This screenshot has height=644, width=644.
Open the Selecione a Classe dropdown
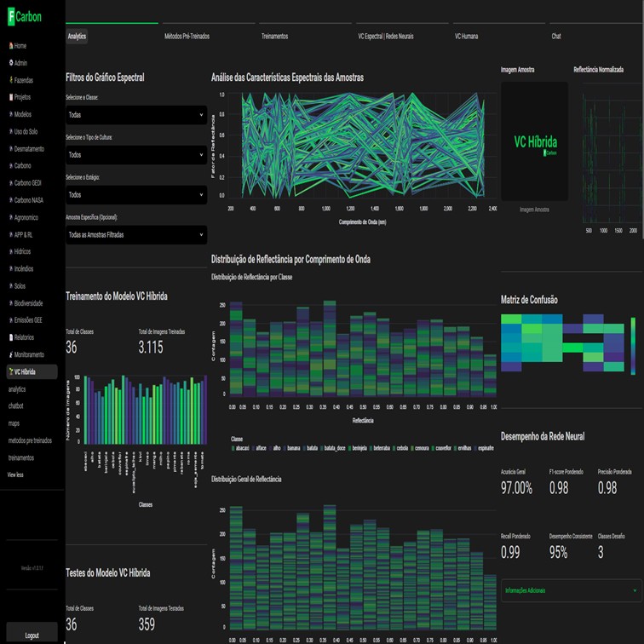136,115
